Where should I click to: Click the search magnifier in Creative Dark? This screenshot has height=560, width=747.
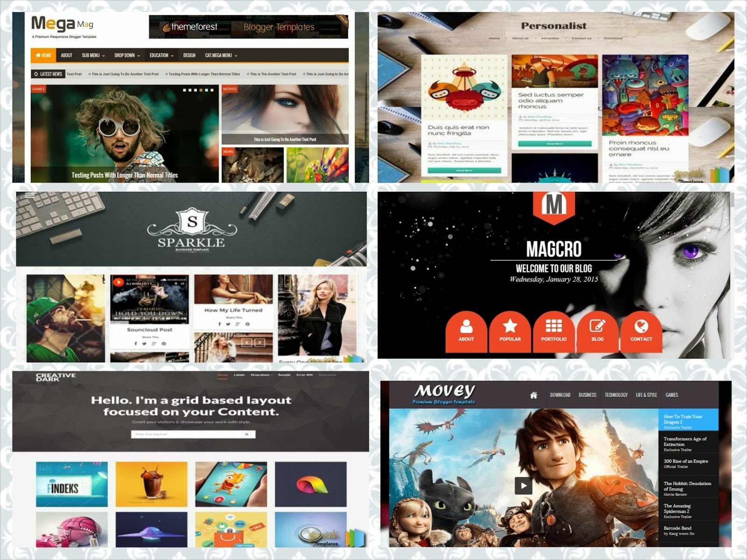[x=247, y=434]
